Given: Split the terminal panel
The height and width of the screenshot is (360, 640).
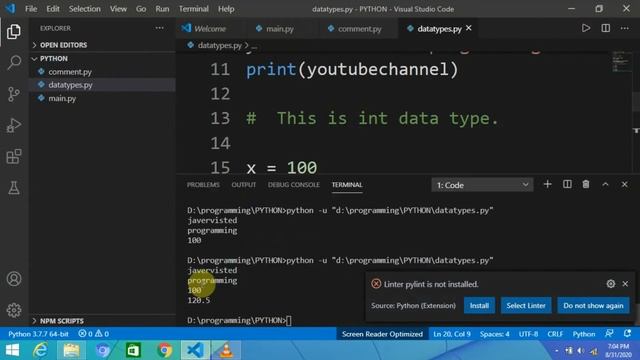Looking at the screenshot, I should [567, 184].
